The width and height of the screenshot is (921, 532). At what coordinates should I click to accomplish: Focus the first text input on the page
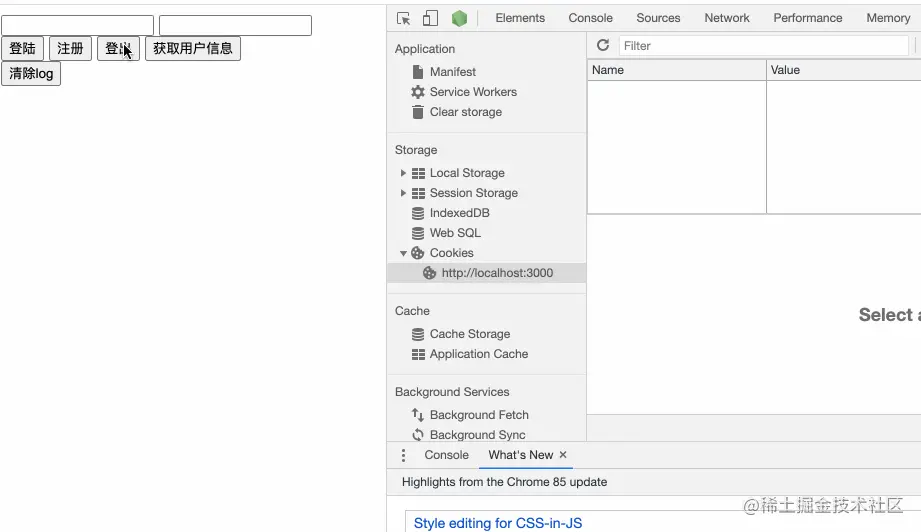click(x=78, y=25)
